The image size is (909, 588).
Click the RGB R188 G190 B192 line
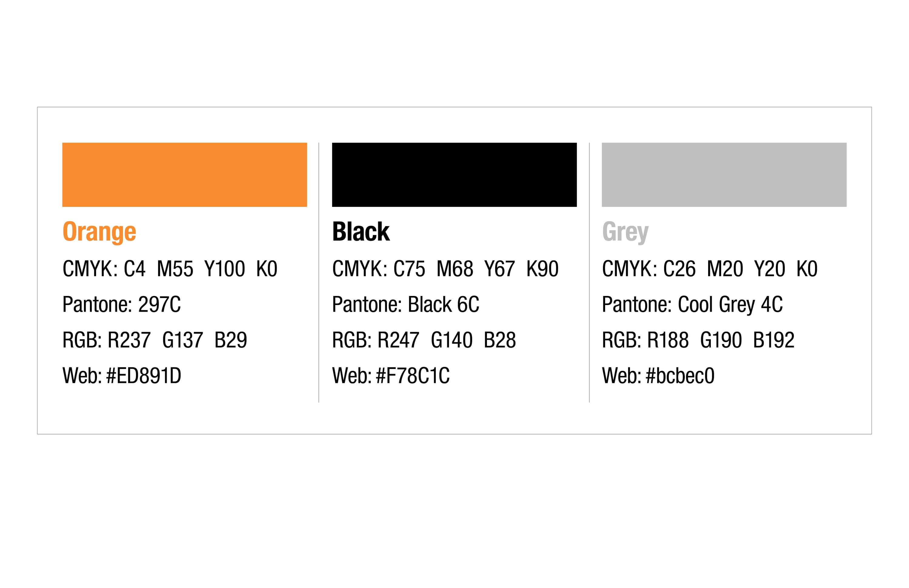698,340
